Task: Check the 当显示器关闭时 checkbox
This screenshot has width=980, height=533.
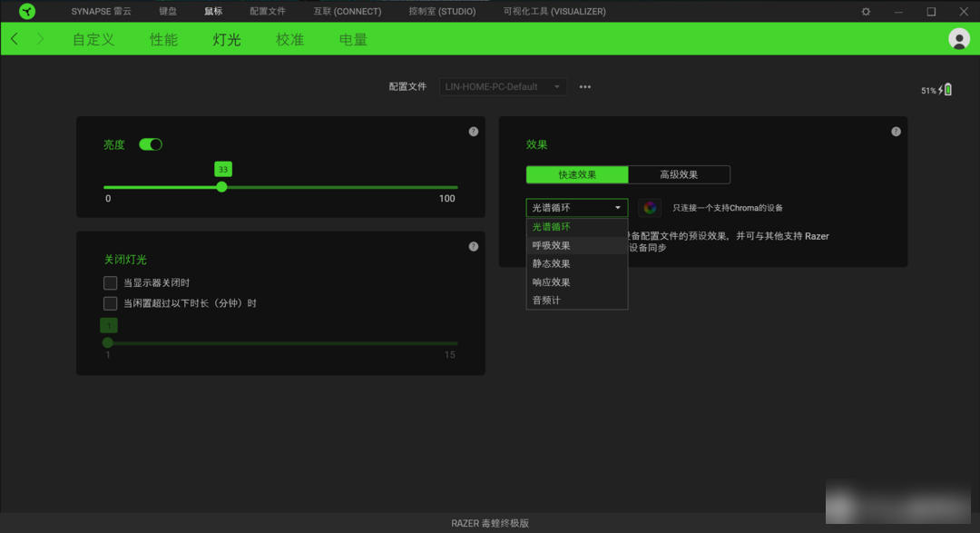Action: pyautogui.click(x=110, y=282)
